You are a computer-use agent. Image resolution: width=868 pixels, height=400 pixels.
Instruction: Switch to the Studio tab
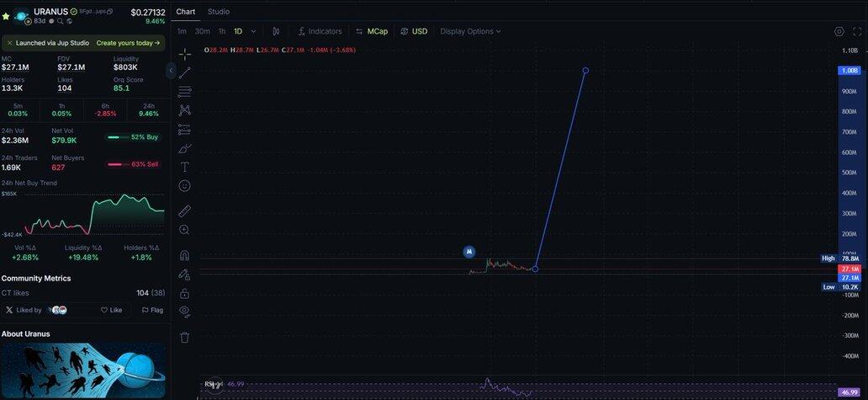[x=219, y=12]
